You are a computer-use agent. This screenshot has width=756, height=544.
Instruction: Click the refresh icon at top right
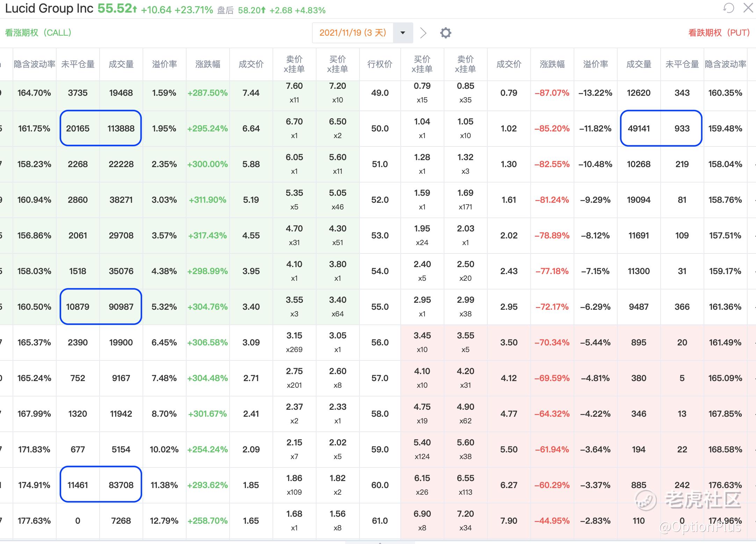coord(728,8)
